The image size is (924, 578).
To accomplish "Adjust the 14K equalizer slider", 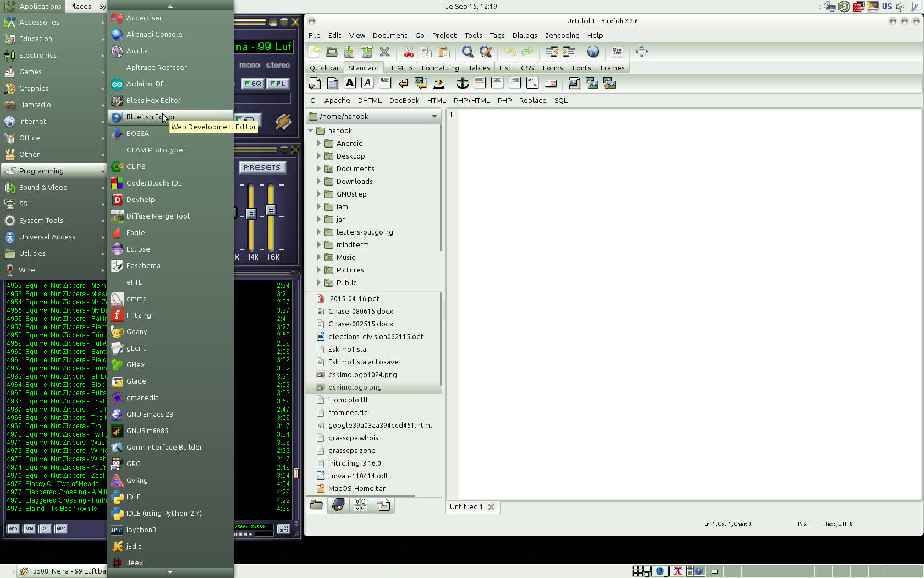I will click(251, 213).
